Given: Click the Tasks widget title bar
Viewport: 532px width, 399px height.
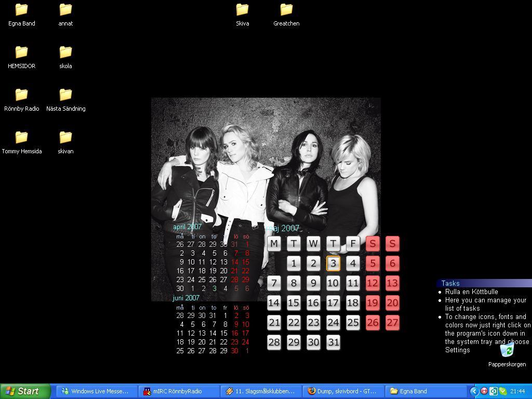Looking at the screenshot, I should click(x=483, y=283).
